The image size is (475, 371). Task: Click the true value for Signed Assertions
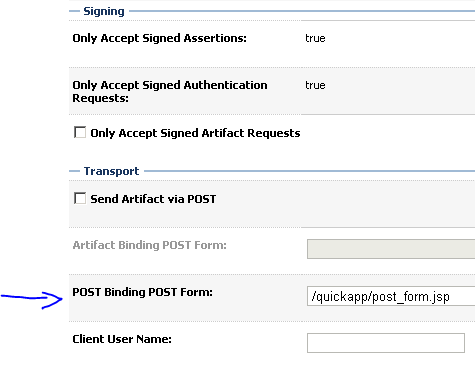pyautogui.click(x=315, y=38)
